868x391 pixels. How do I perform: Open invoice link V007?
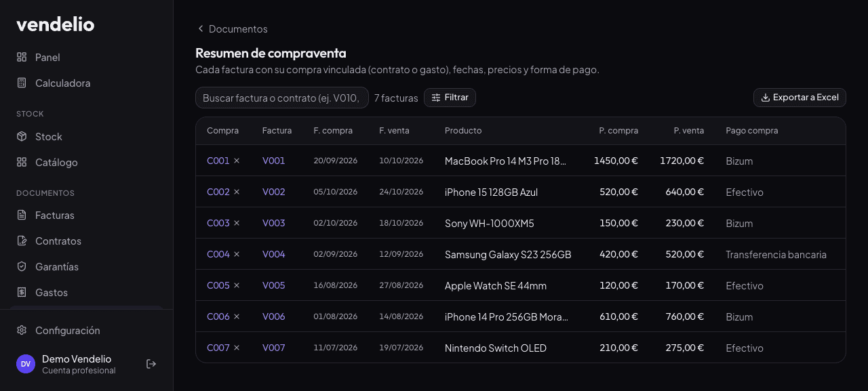point(274,348)
